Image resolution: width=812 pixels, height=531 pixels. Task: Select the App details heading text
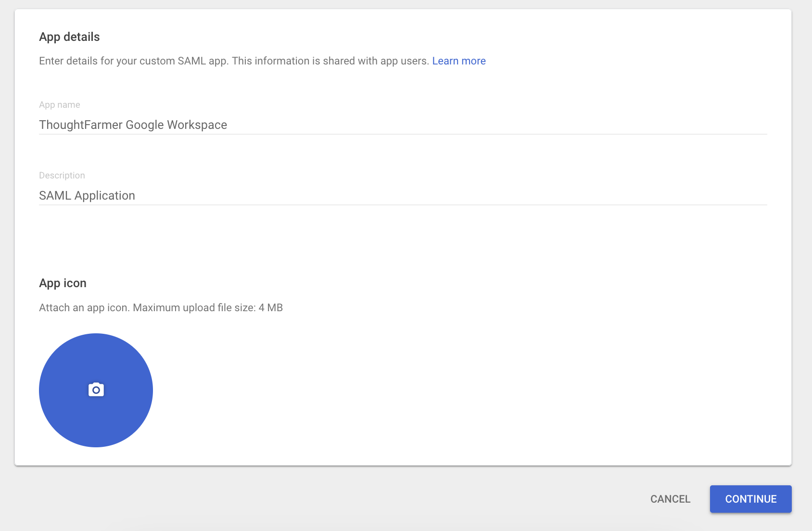pos(69,37)
